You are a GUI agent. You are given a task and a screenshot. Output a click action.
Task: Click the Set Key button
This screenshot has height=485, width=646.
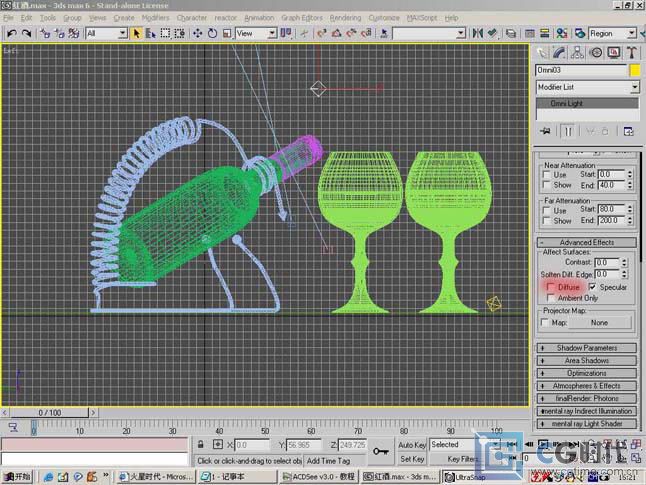(x=412, y=459)
